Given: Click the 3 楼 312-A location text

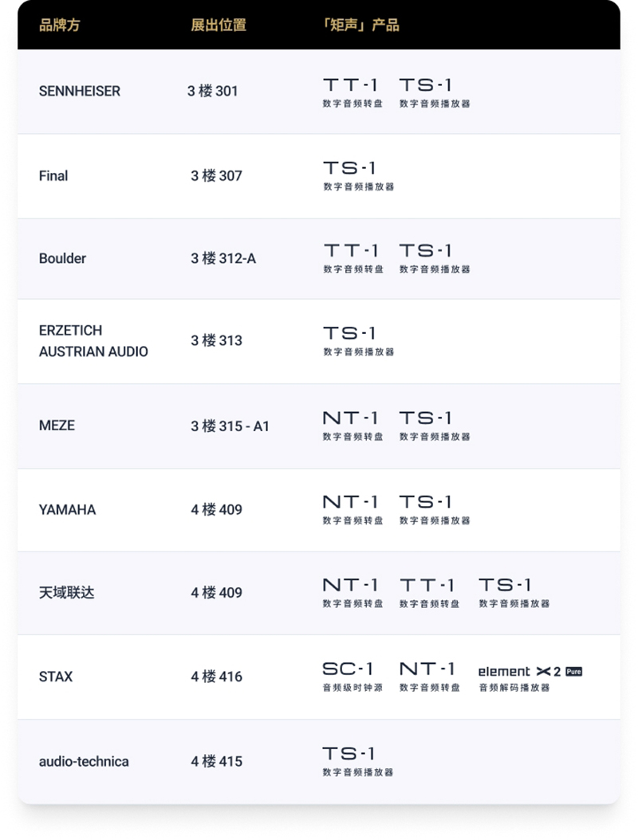Looking at the screenshot, I should tap(223, 258).
